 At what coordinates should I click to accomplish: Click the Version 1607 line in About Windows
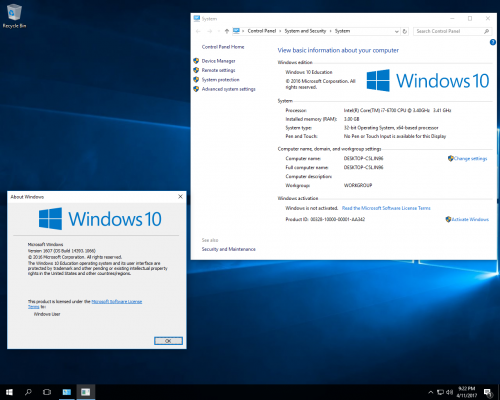(x=62, y=251)
